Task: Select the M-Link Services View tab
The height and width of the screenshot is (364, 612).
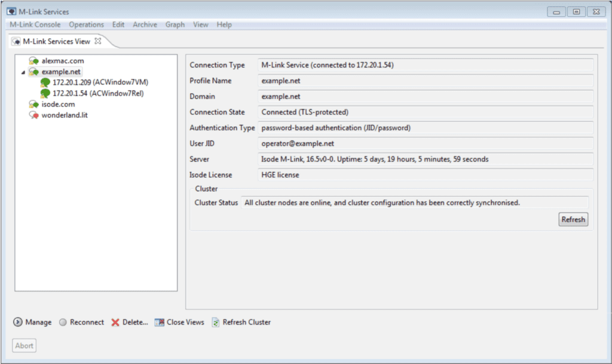Action: pyautogui.click(x=58, y=41)
